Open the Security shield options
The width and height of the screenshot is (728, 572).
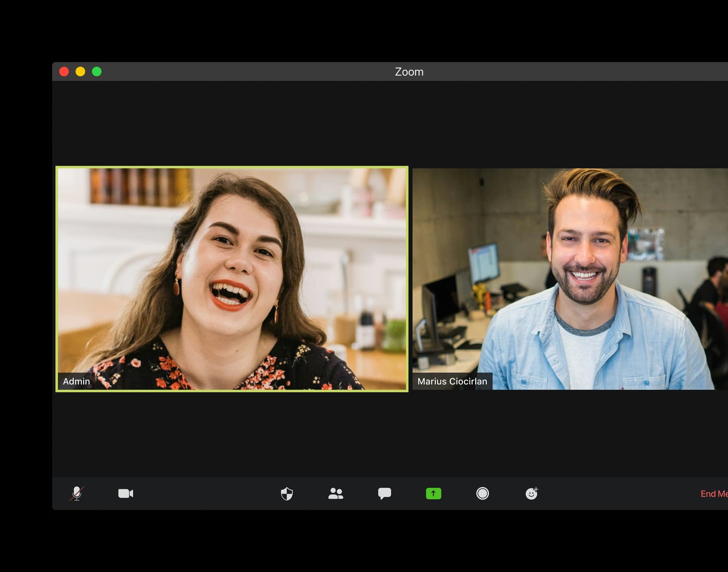coord(287,493)
